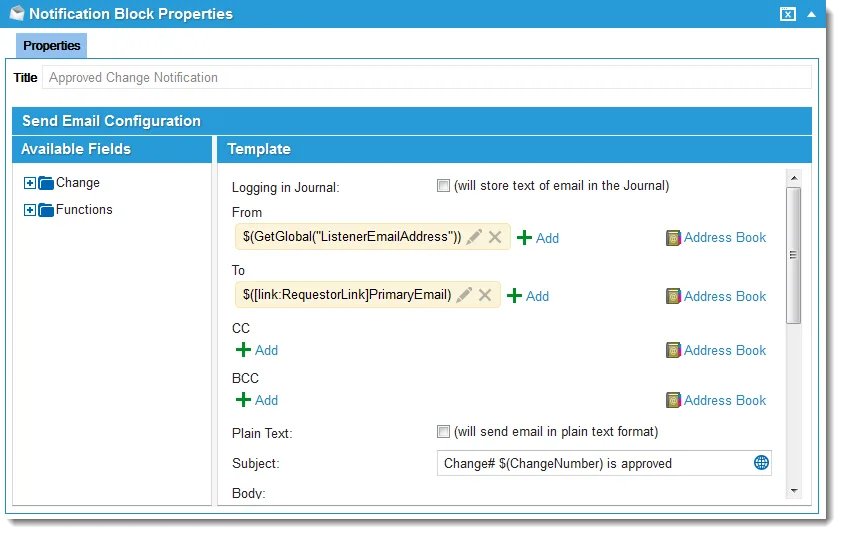841x534 pixels.
Task: Open Address Book for To field
Action: click(716, 296)
